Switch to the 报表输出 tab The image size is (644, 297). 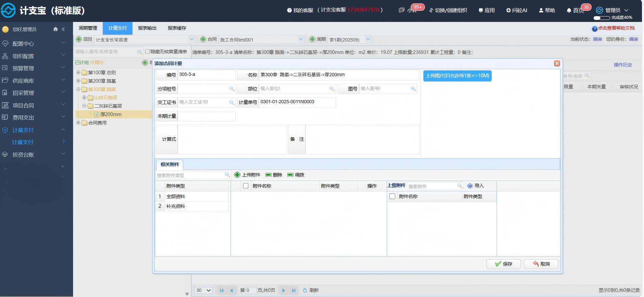click(147, 28)
